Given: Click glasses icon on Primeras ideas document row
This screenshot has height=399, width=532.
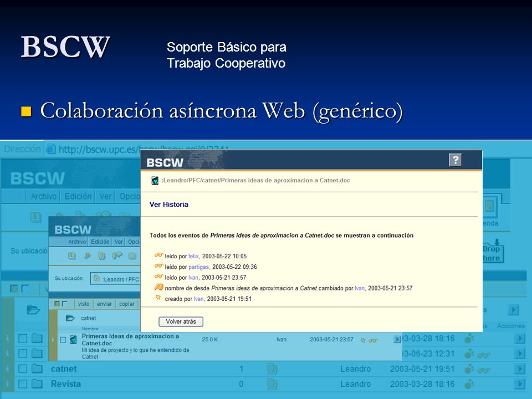Looking at the screenshot, I should coord(373,340).
